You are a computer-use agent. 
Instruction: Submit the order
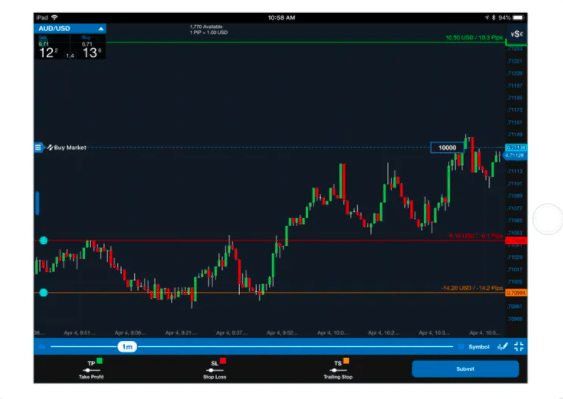[x=465, y=369]
